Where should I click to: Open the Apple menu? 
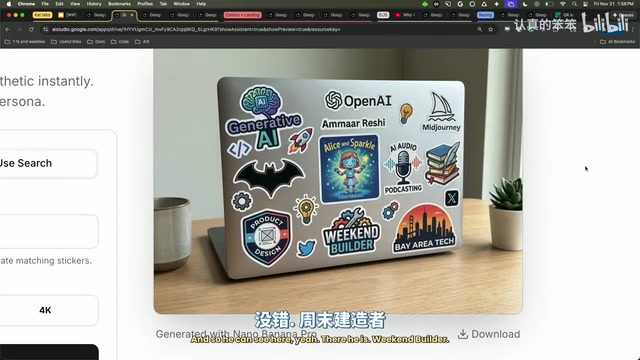[9, 4]
